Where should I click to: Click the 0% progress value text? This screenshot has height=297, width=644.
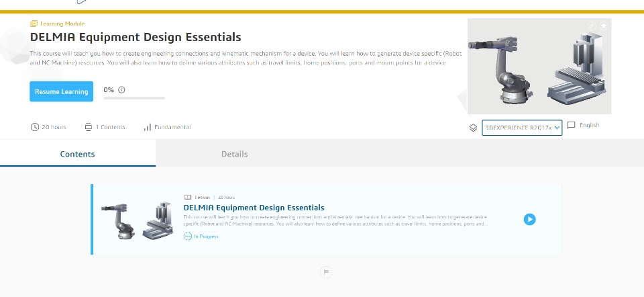[109, 89]
